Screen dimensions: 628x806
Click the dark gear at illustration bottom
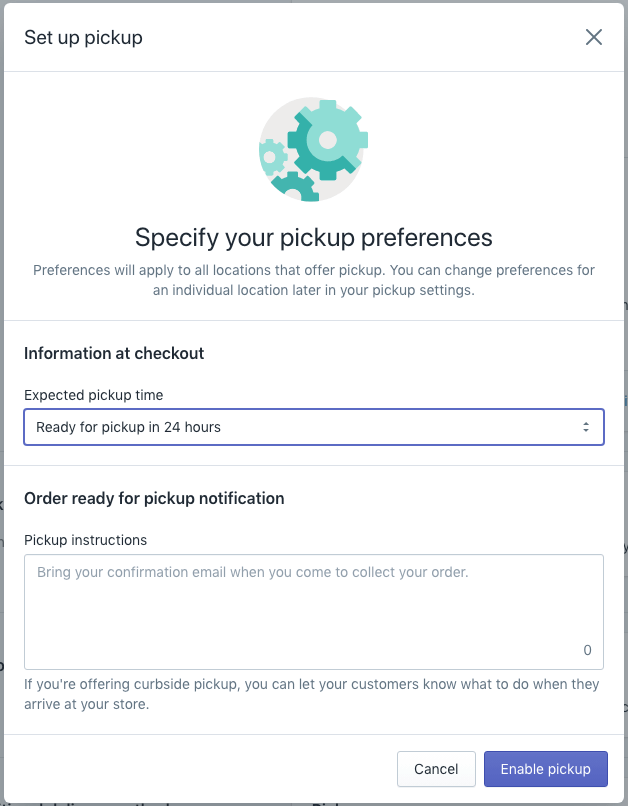coord(294,187)
